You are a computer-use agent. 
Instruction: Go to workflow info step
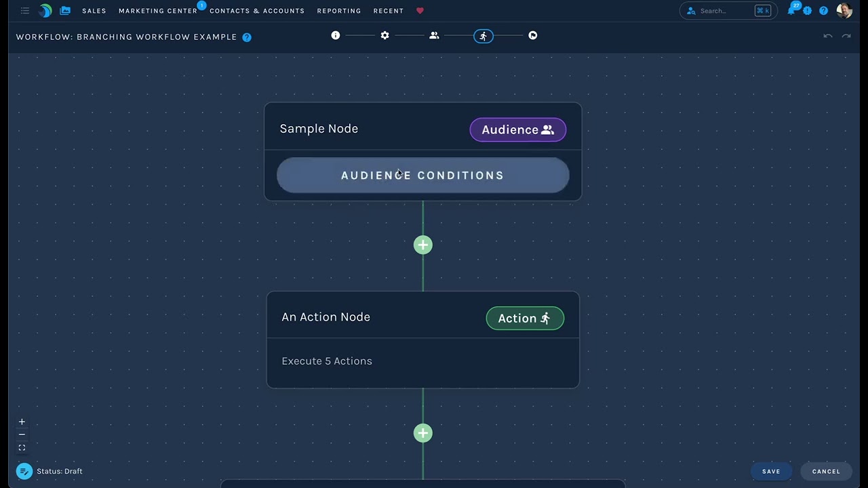click(336, 35)
